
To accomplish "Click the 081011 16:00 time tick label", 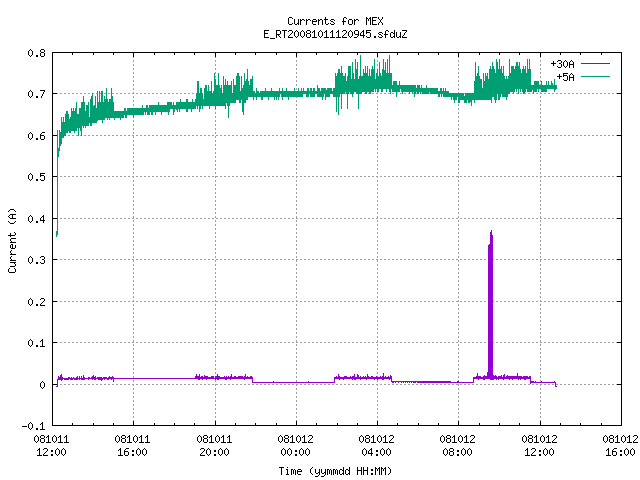I will click(x=133, y=446).
